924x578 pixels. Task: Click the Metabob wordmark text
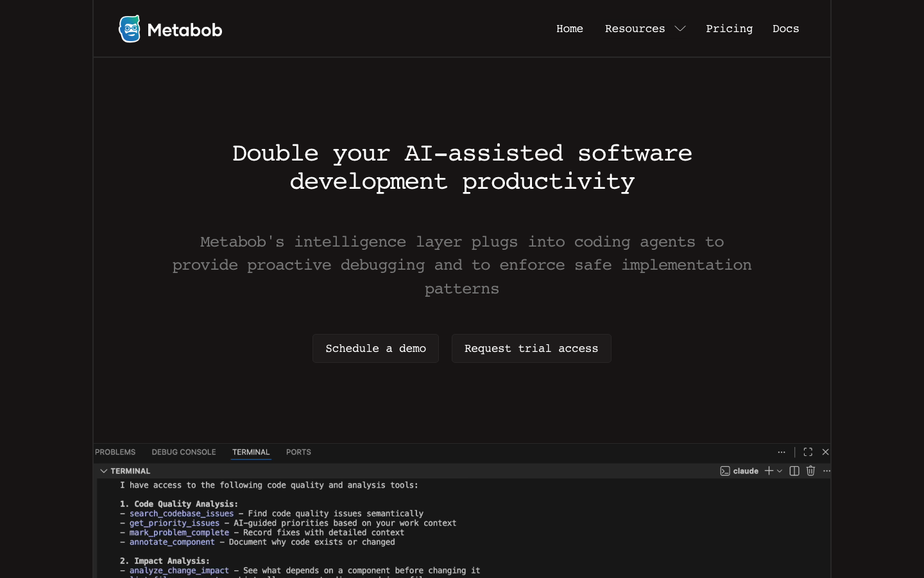tap(185, 30)
